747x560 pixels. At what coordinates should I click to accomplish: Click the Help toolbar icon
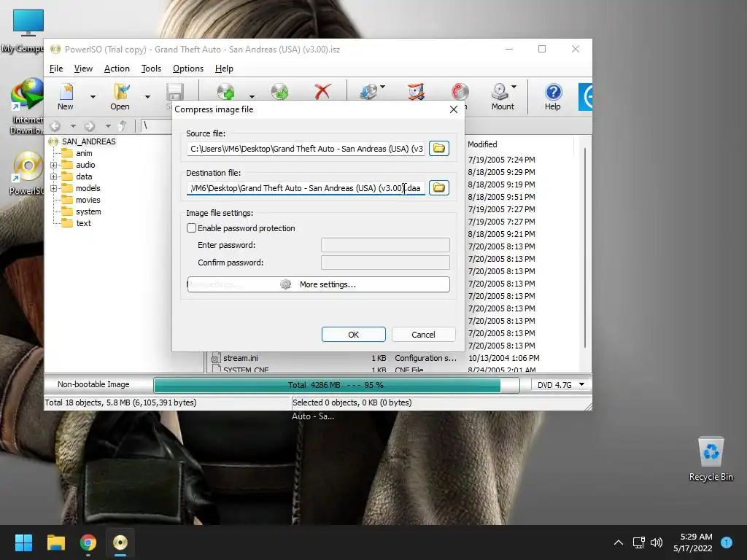[x=553, y=97]
